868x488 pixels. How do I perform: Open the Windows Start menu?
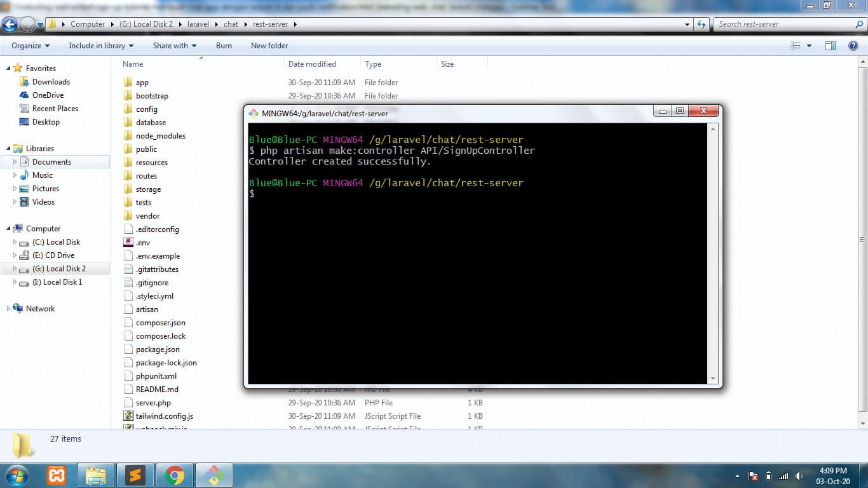16,475
